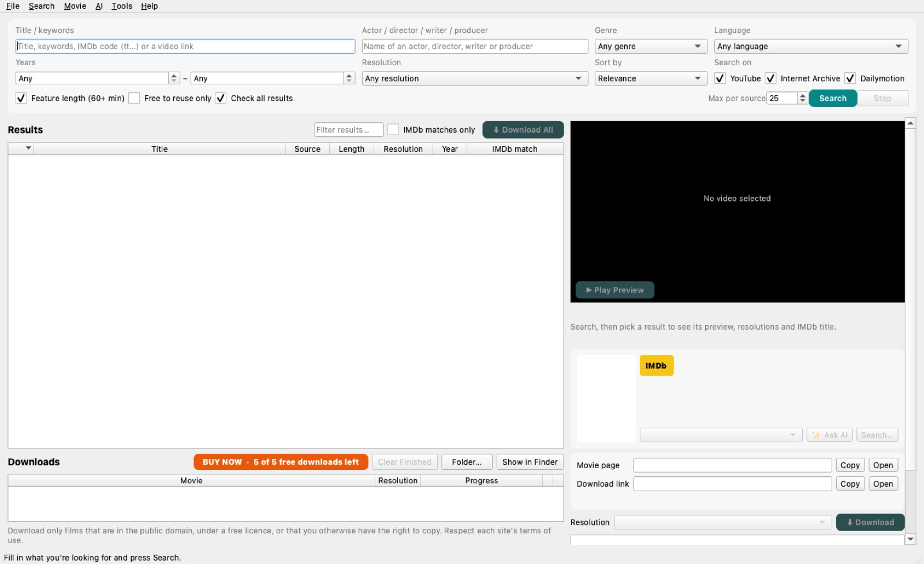The height and width of the screenshot is (564, 924).
Task: Click the end year Any field
Action: click(x=267, y=79)
